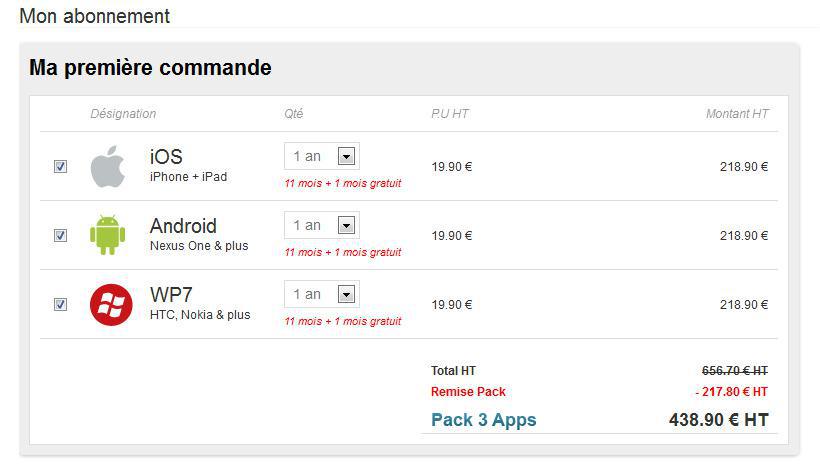Toggle the WP7 subscription checkbox
820x470 pixels.
(60, 305)
